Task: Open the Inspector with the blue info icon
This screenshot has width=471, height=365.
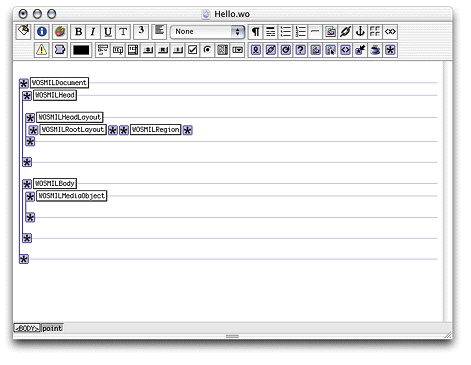Action: tap(42, 32)
